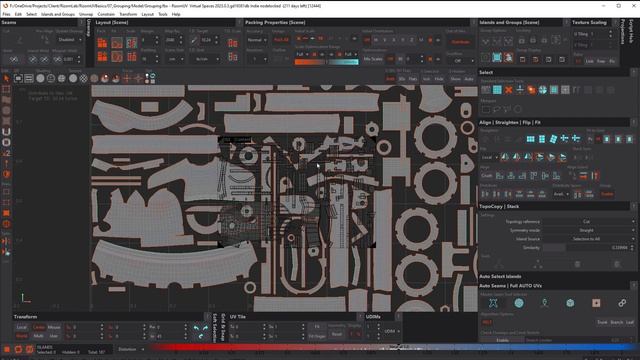Image resolution: width=640 pixels, height=360 pixels.
Task: Click the first Flip icon beside the Local dropdown
Action: (505, 157)
